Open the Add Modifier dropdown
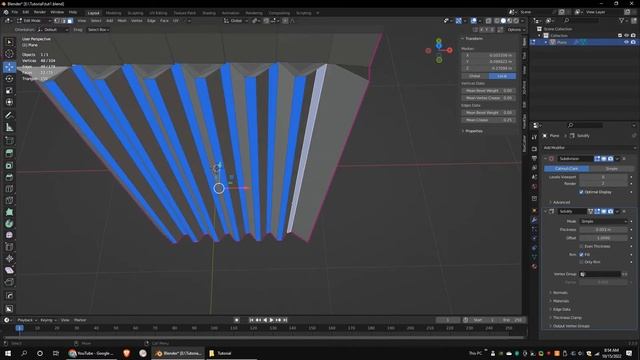 [589, 148]
